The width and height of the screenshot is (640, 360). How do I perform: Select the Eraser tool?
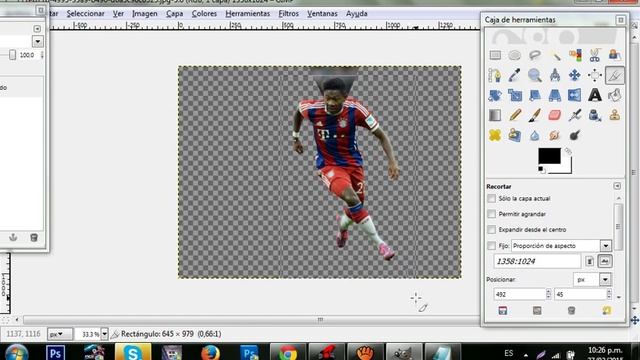tap(555, 115)
